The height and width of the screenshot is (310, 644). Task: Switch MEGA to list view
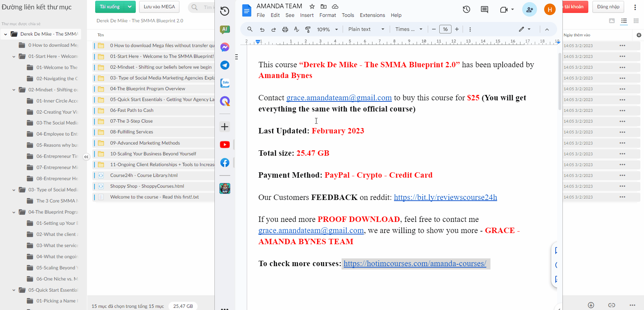pos(624,21)
